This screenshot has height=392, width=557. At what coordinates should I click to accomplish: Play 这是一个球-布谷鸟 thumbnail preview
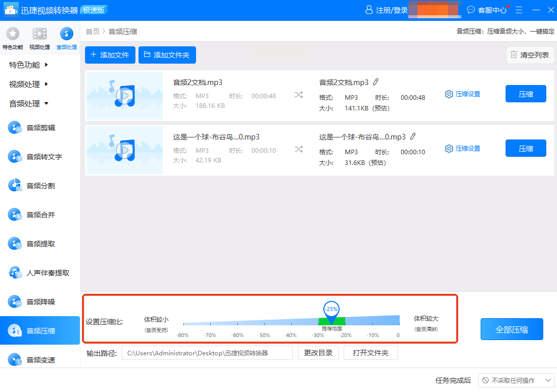coord(125,150)
